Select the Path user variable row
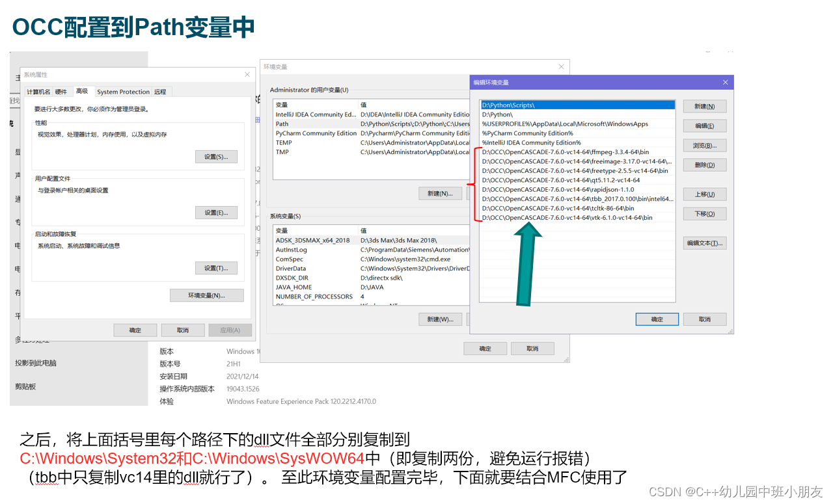 pyautogui.click(x=306, y=123)
